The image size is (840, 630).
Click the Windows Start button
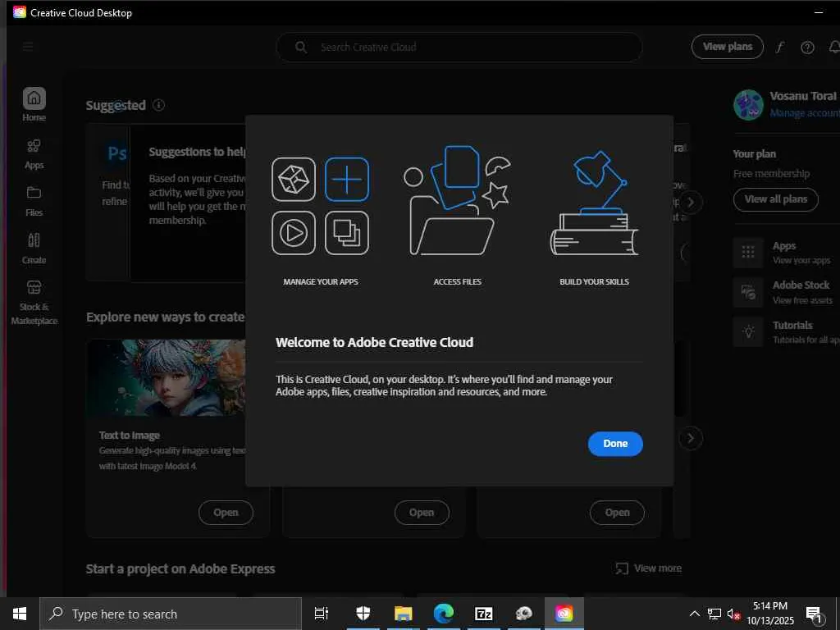(x=20, y=614)
